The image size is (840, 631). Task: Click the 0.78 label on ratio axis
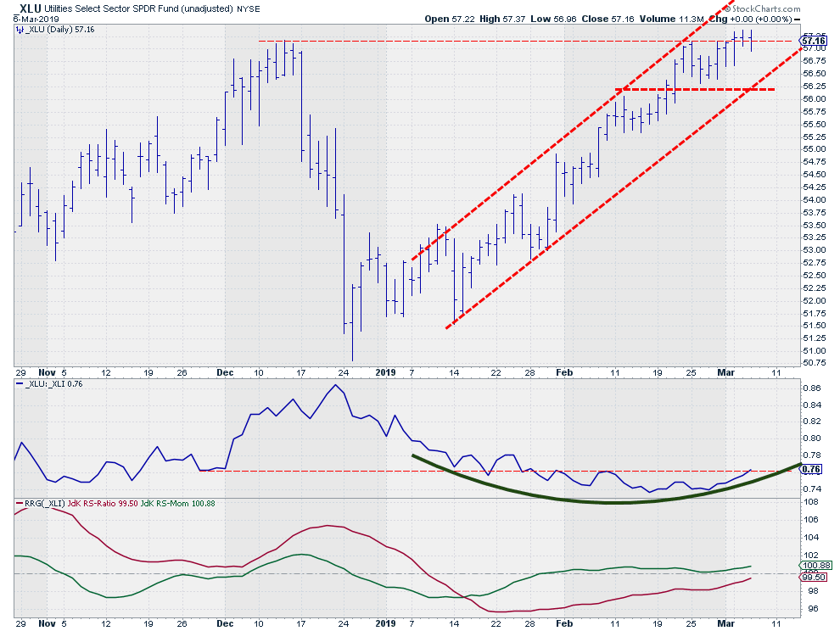(812, 455)
